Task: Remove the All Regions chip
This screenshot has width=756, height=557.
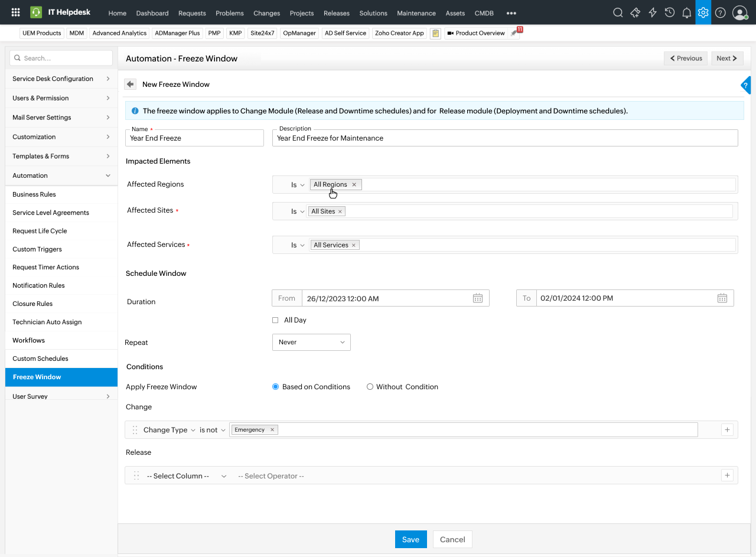Action: pyautogui.click(x=353, y=184)
